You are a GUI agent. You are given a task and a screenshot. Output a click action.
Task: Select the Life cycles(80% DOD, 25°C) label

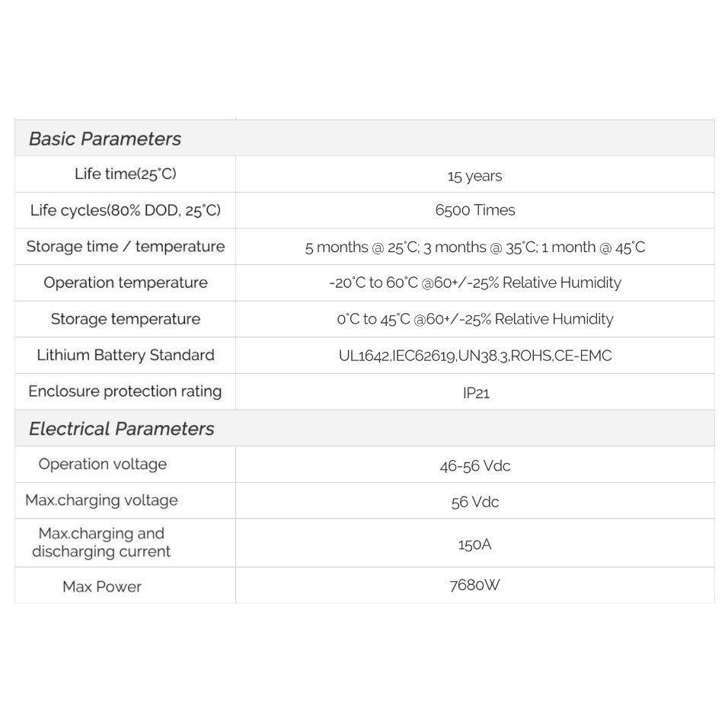126,210
